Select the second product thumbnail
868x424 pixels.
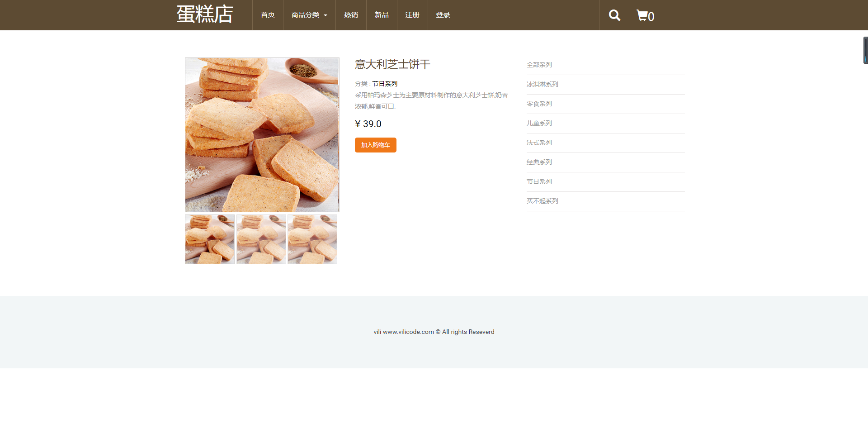click(261, 239)
